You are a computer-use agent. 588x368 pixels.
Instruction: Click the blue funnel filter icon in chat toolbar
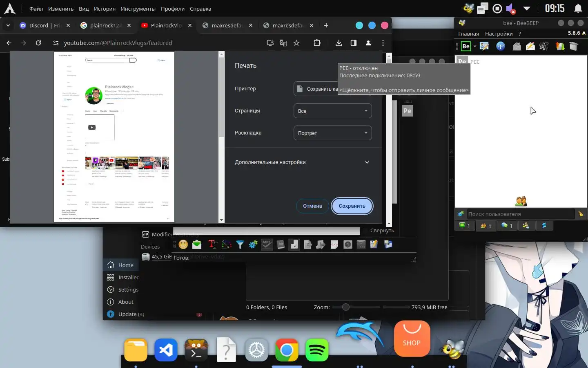[240, 245]
